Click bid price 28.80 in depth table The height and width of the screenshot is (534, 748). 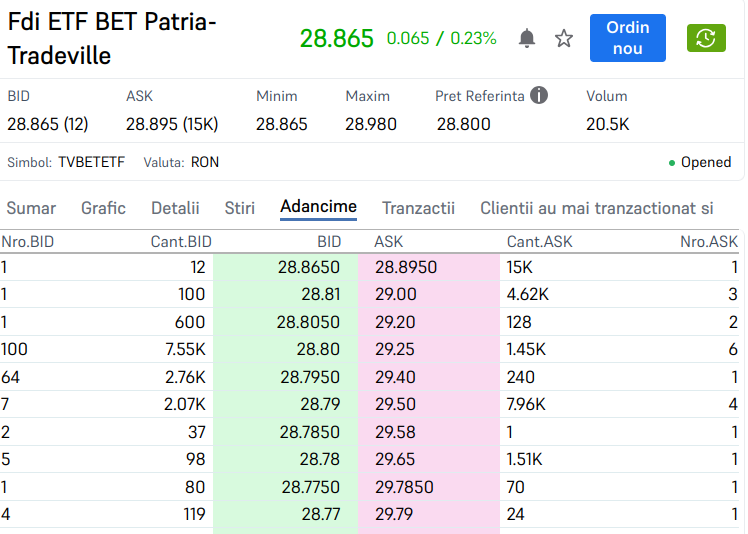pos(318,349)
